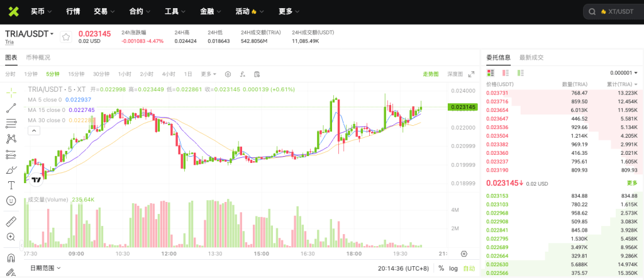Click buy order price 0.023153
The height and width of the screenshot is (280, 644).
pos(496,196)
